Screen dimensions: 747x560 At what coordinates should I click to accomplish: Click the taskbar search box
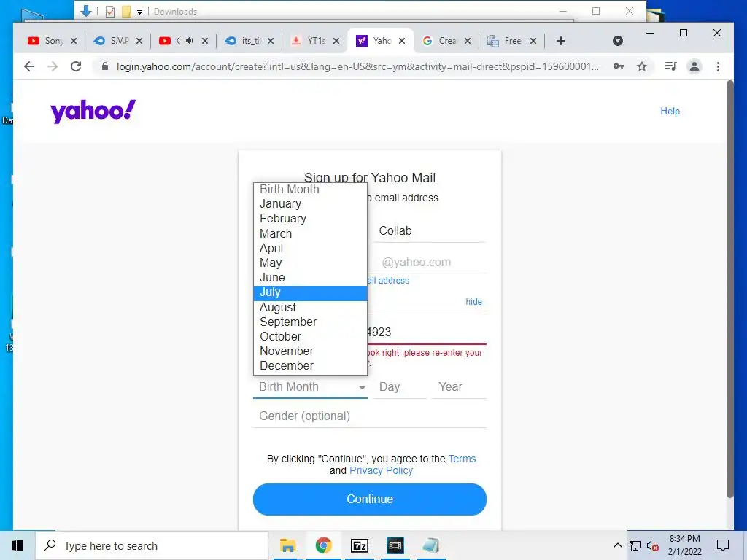[152, 545]
